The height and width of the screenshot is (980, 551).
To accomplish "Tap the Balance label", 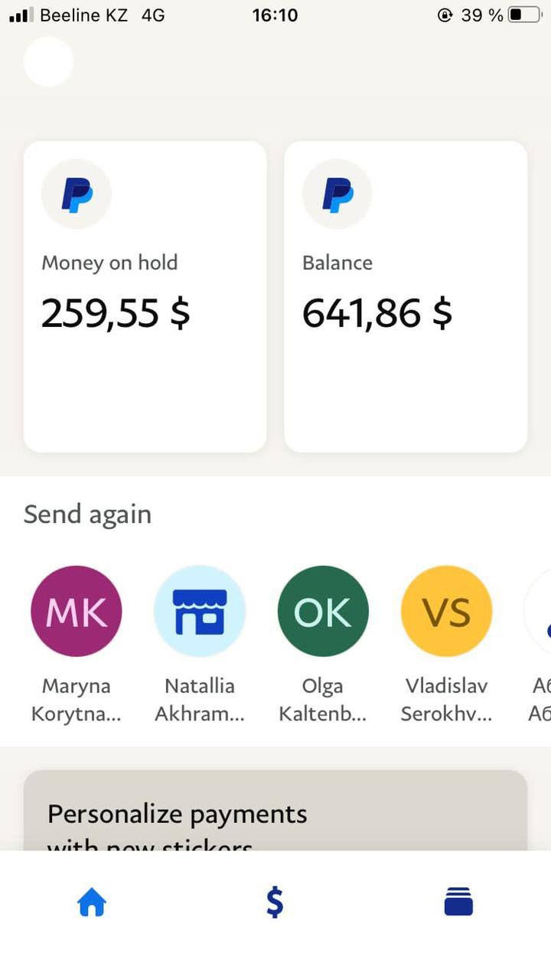I will (x=337, y=263).
